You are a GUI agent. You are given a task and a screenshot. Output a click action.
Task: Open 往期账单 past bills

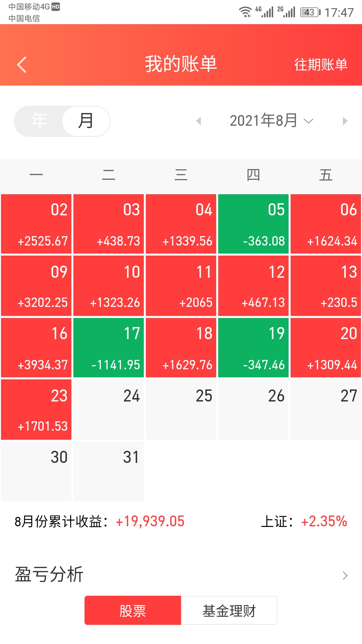point(320,64)
